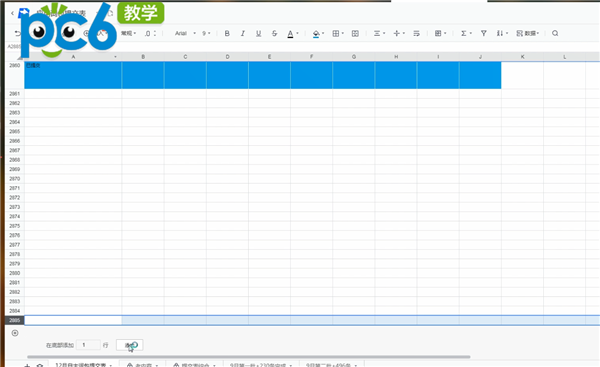Open sum function (Σ) icon
This screenshot has width=600, height=367.
[463, 33]
